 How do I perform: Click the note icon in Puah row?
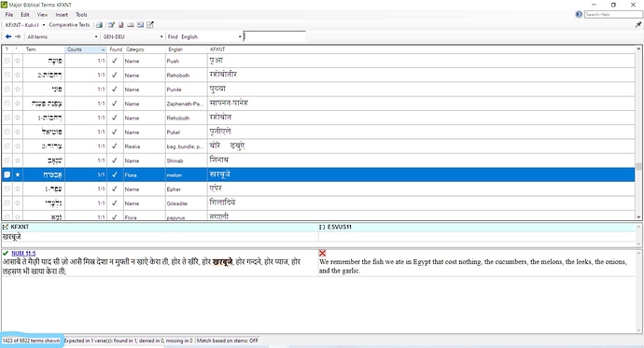point(7,61)
